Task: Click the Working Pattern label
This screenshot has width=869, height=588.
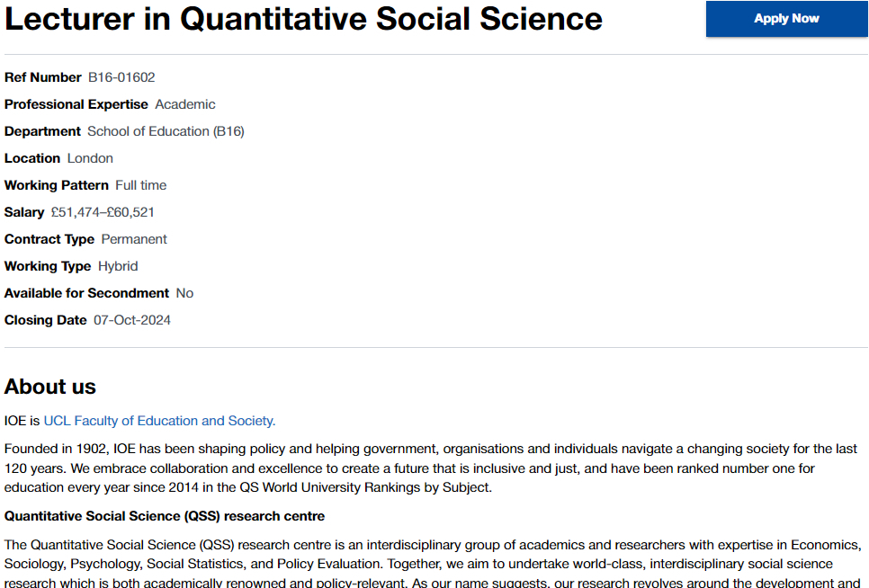Action: [56, 185]
